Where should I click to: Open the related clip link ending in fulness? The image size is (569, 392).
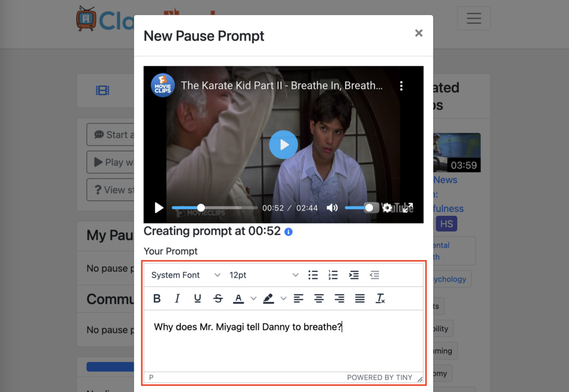pyautogui.click(x=448, y=209)
